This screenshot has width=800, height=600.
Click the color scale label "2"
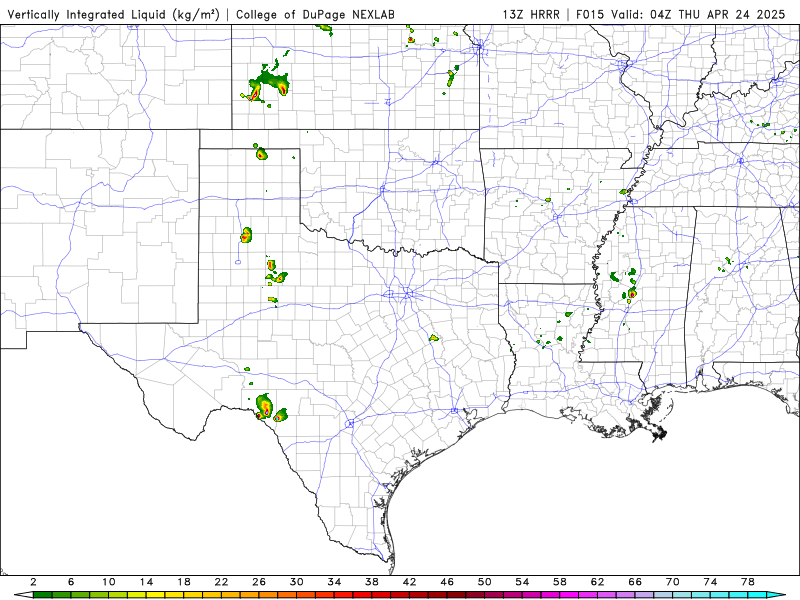tap(33, 582)
